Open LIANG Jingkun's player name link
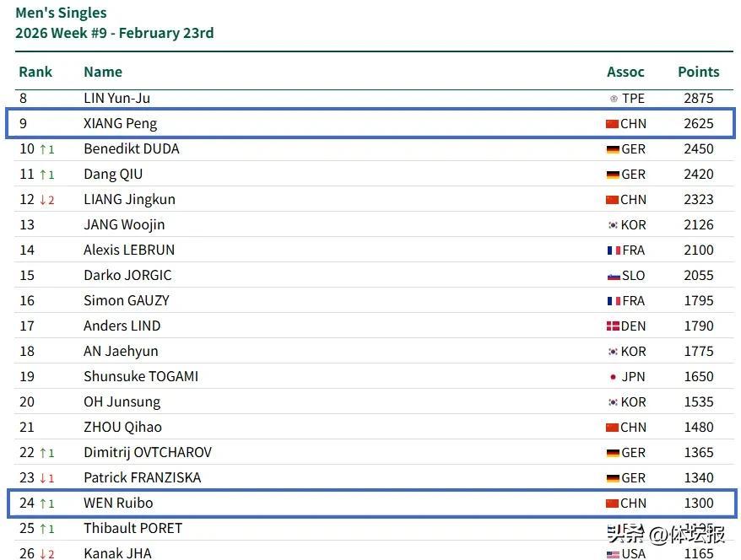 coord(129,200)
